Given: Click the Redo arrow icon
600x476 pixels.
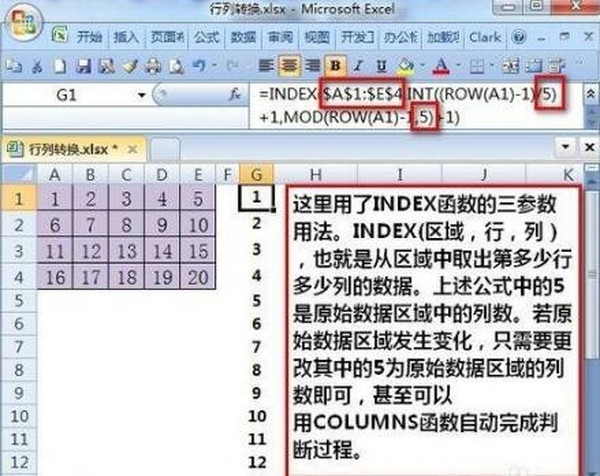Looking at the screenshot, I should point(232,66).
